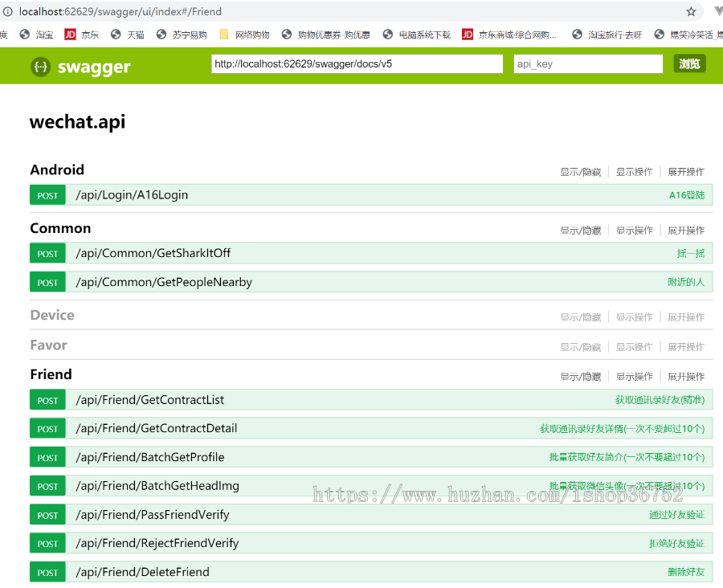Click the swagger logo icon
Image resolution: width=723 pixels, height=588 pixels.
point(40,67)
